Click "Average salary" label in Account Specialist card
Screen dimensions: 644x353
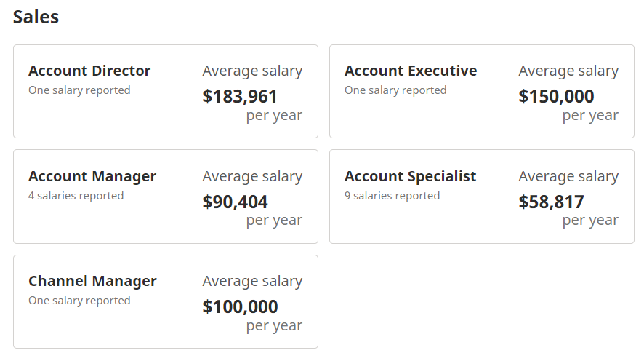point(568,176)
